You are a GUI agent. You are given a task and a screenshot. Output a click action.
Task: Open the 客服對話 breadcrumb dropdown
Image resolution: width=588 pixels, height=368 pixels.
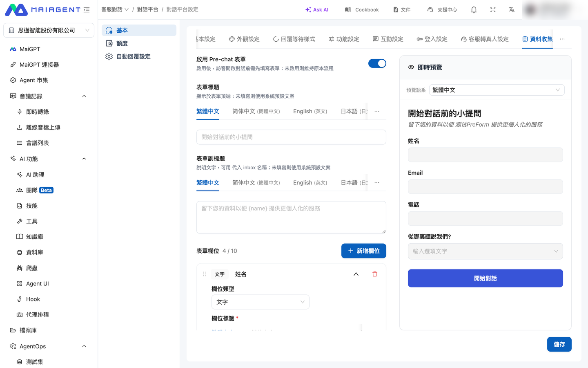pyautogui.click(x=115, y=9)
